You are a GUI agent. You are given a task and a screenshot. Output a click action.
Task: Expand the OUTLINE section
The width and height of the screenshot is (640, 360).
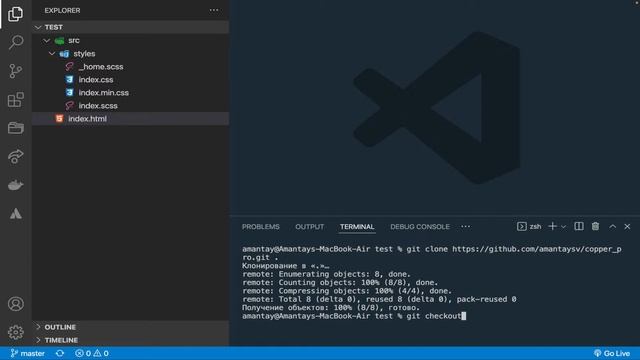point(131,327)
